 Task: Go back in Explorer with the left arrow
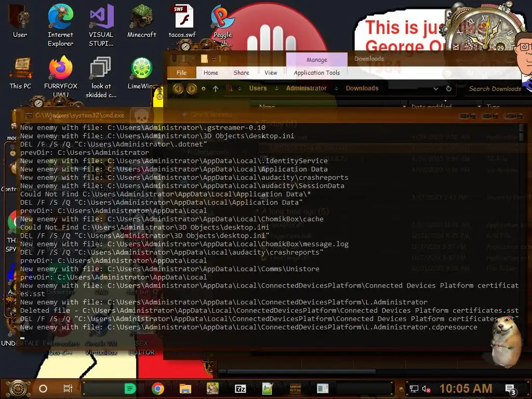178,88
